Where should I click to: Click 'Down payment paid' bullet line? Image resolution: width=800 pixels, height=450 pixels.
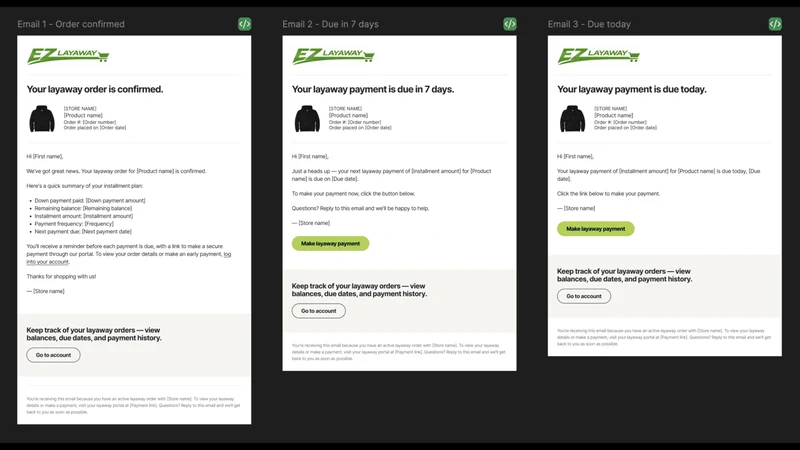pyautogui.click(x=90, y=201)
